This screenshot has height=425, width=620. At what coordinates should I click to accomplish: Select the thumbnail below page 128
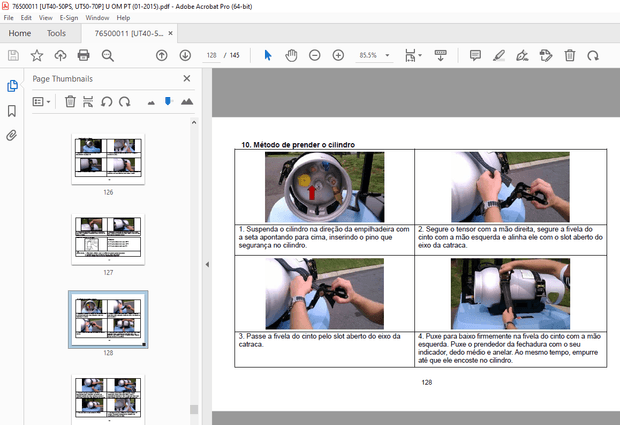click(x=108, y=399)
